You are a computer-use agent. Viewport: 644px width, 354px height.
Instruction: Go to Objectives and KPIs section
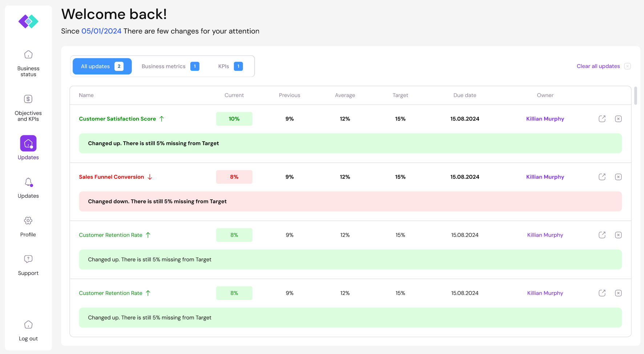tap(28, 99)
